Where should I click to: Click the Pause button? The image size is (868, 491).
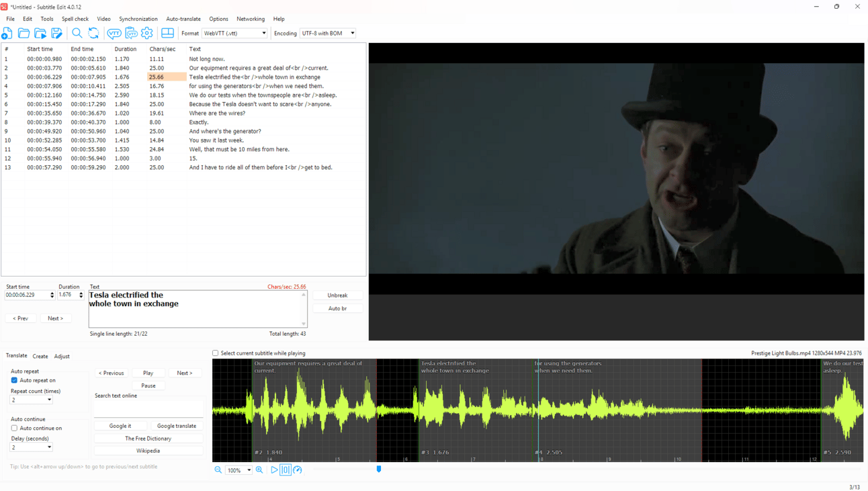pyautogui.click(x=148, y=386)
